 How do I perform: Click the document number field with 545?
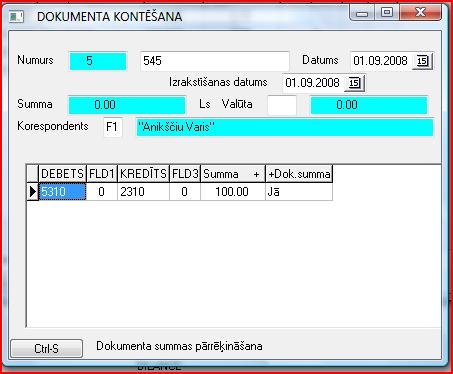[x=215, y=61]
